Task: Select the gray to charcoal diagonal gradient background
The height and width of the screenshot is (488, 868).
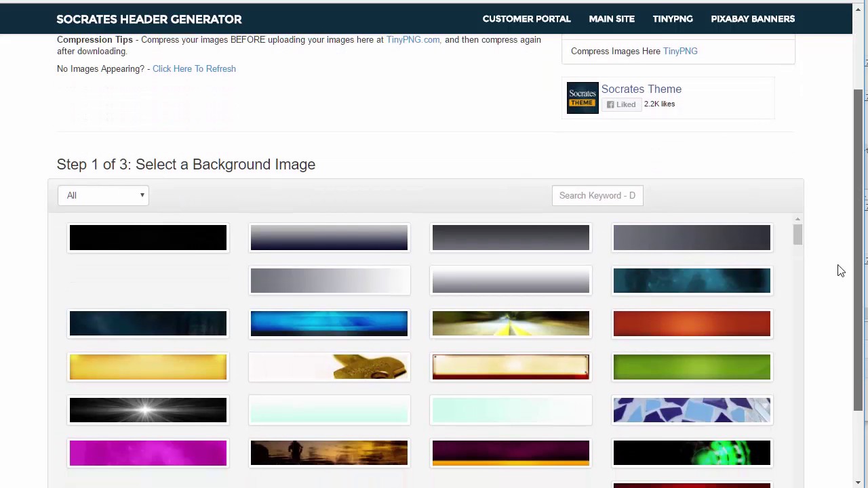Action: (692, 238)
